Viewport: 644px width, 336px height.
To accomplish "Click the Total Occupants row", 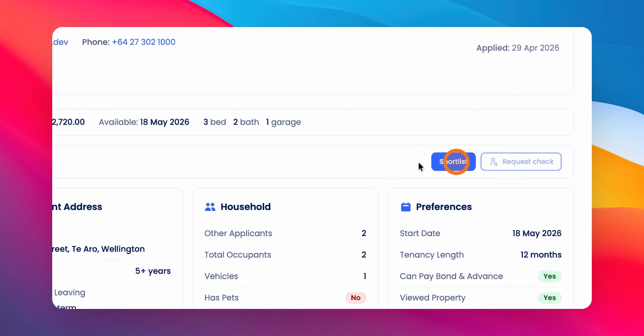I will pos(285,255).
